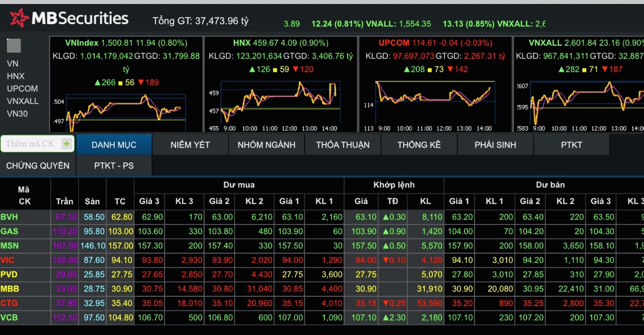Click the gray square above VN
This screenshot has width=644, height=335.
coord(14,46)
